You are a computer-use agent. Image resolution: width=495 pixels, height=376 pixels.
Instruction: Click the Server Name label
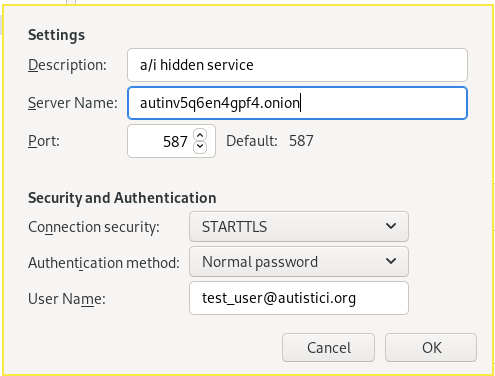(73, 103)
